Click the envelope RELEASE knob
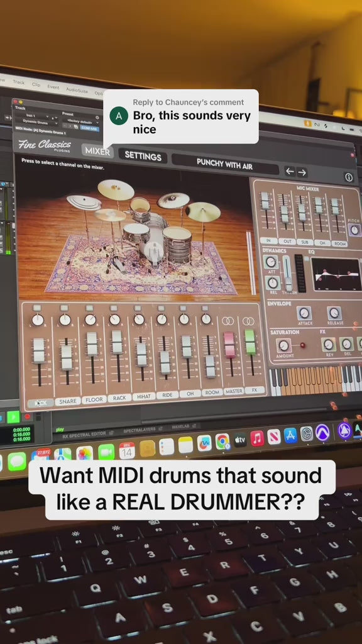The image size is (362, 644). pos(334,313)
